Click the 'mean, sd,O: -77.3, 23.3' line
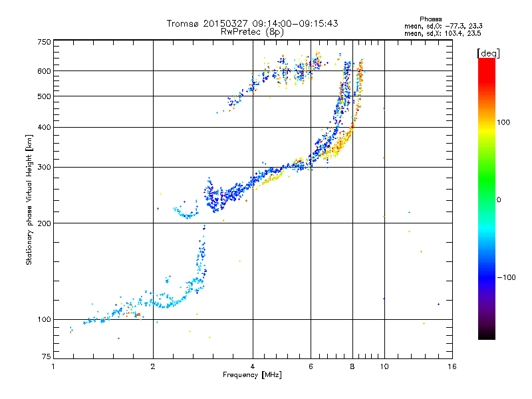 [x=444, y=26]
